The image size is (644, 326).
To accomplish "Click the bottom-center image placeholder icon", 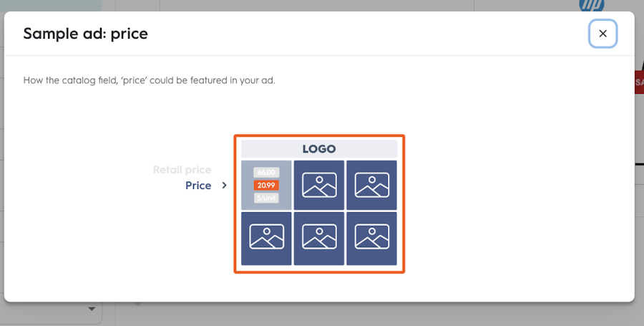I will pyautogui.click(x=319, y=236).
